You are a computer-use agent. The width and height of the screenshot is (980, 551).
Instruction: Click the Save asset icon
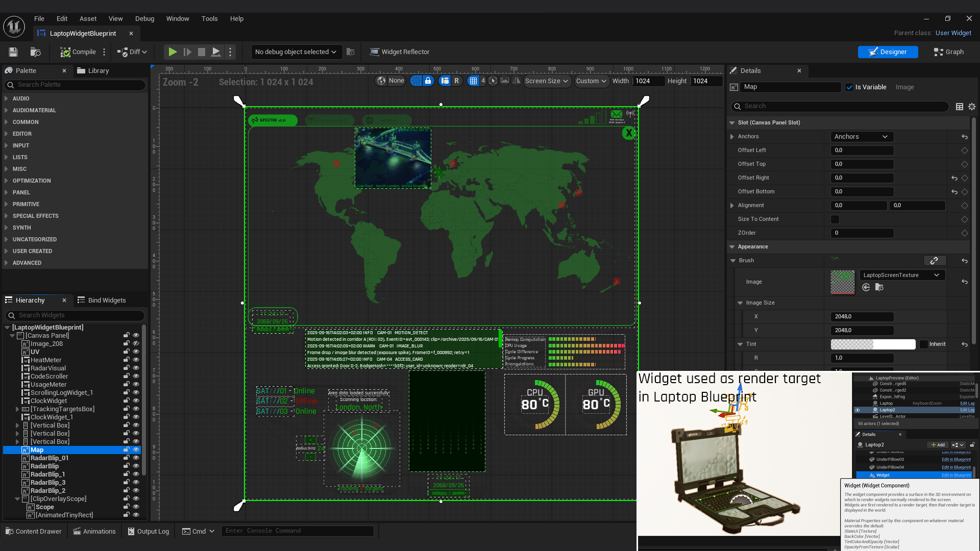[x=13, y=52]
